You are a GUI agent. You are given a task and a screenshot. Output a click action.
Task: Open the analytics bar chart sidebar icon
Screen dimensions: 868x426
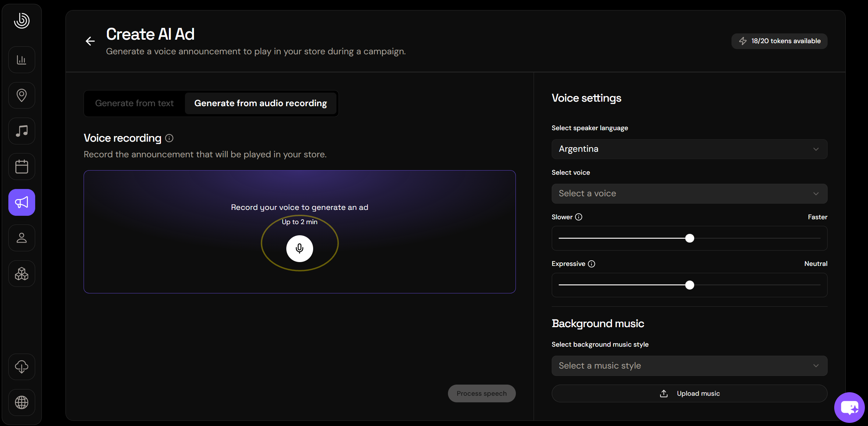(x=22, y=60)
